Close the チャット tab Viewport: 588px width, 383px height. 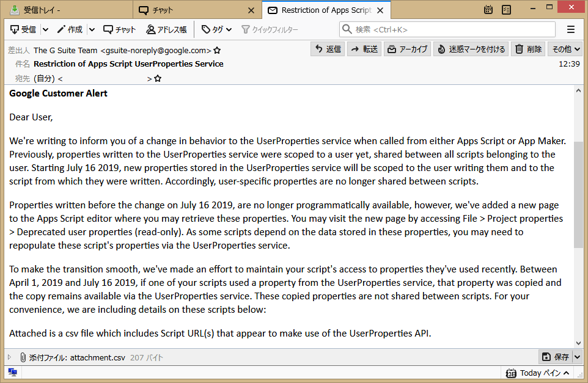tap(251, 10)
